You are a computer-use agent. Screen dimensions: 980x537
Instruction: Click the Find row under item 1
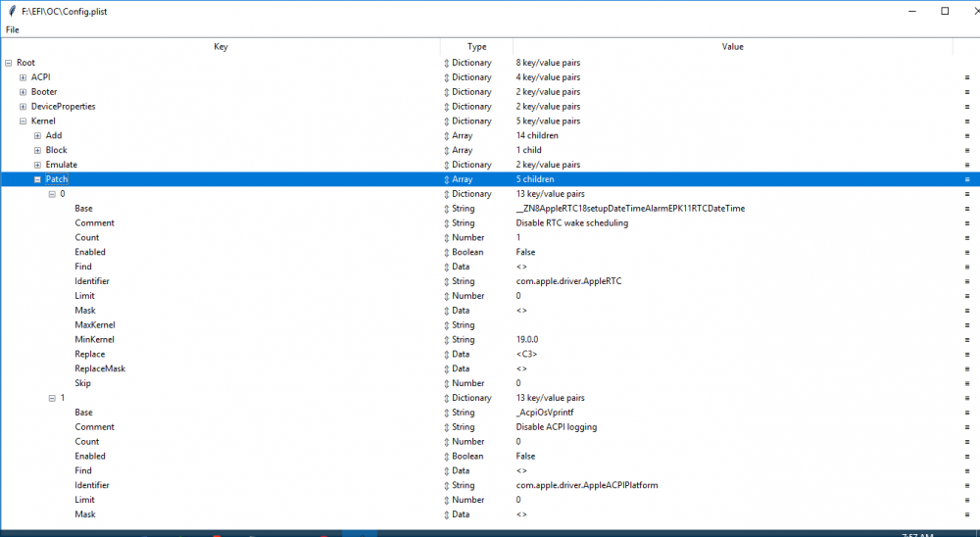click(x=490, y=470)
